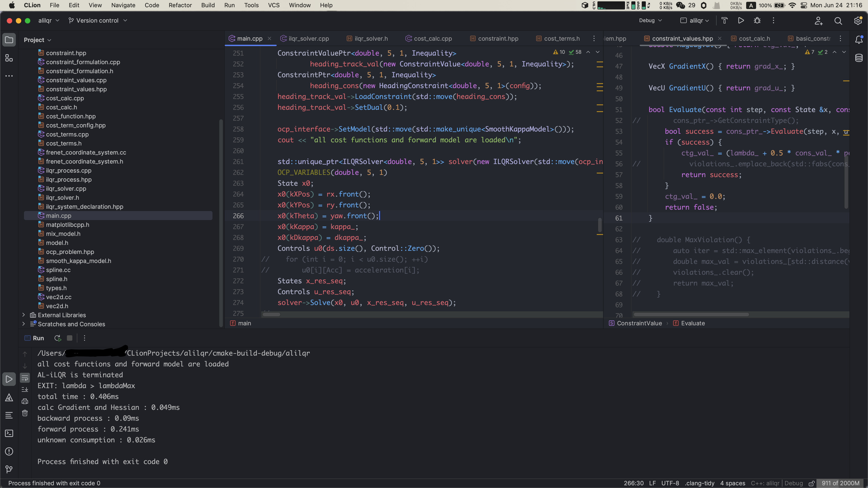868x488 pixels.
Task: Open spline.cc in the project tree
Action: 58,270
